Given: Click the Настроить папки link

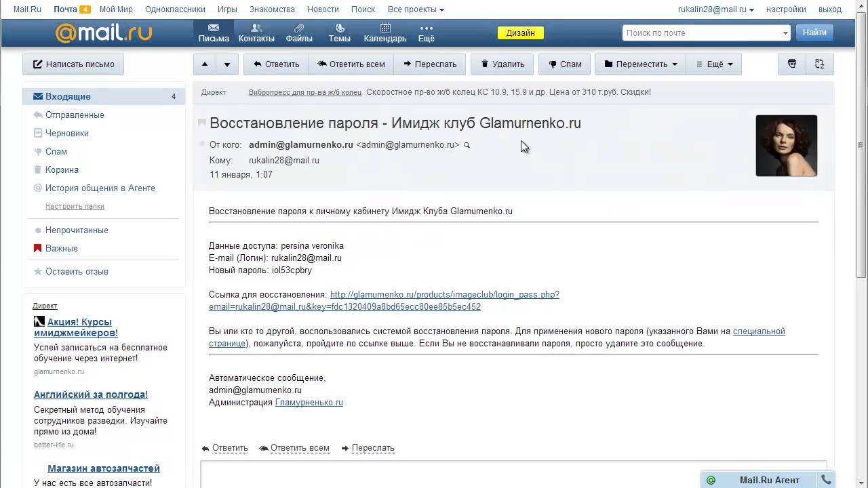Looking at the screenshot, I should pos(75,206).
